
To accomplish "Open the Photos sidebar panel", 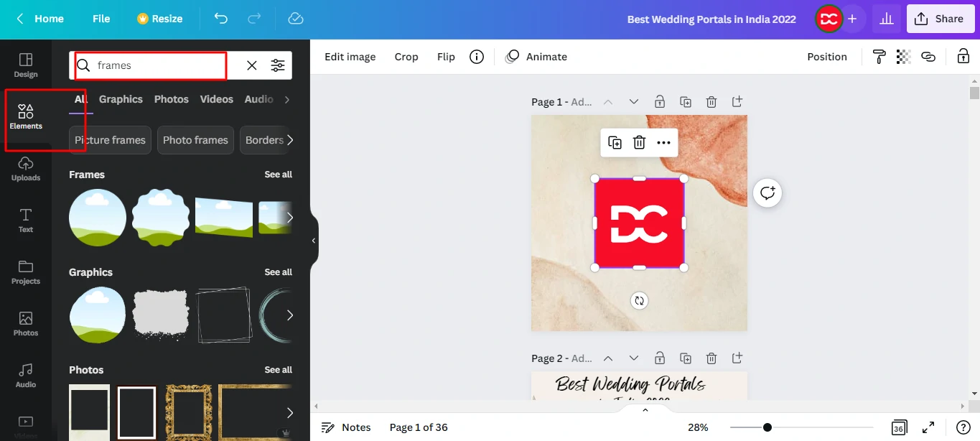I will pos(26,323).
